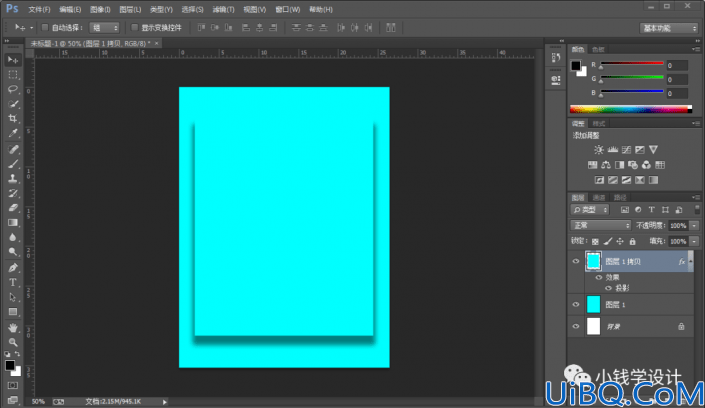Open the 文件(F) menu

point(40,9)
